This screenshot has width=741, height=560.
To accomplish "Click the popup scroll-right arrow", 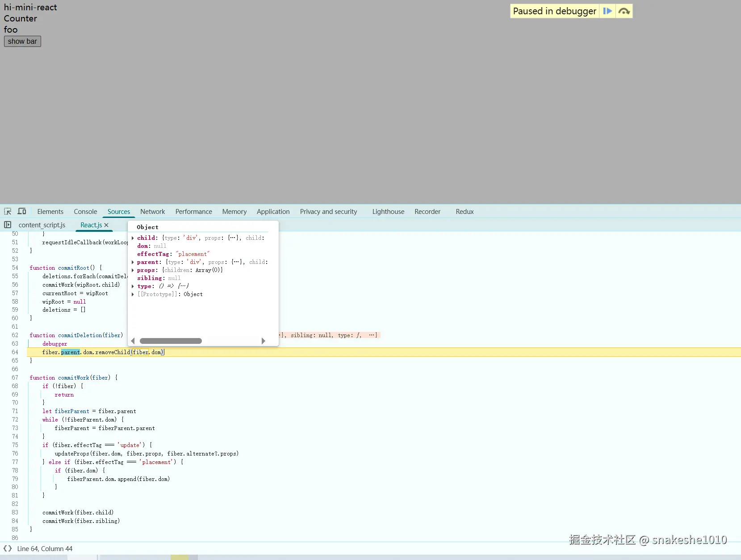I will [x=263, y=341].
